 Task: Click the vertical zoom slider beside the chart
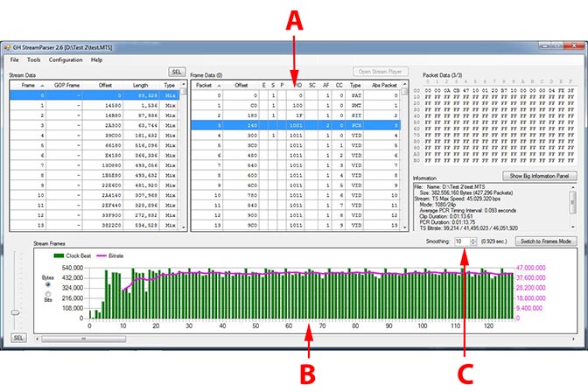(x=14, y=313)
